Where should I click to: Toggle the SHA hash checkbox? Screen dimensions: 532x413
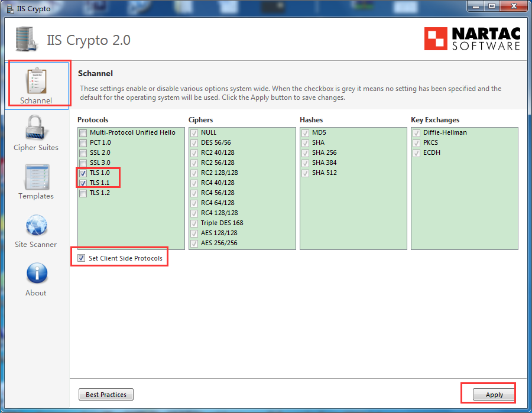[x=306, y=143]
